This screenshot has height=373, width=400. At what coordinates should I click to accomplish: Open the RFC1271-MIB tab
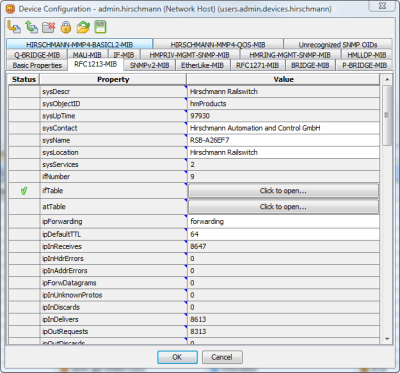[x=257, y=65]
